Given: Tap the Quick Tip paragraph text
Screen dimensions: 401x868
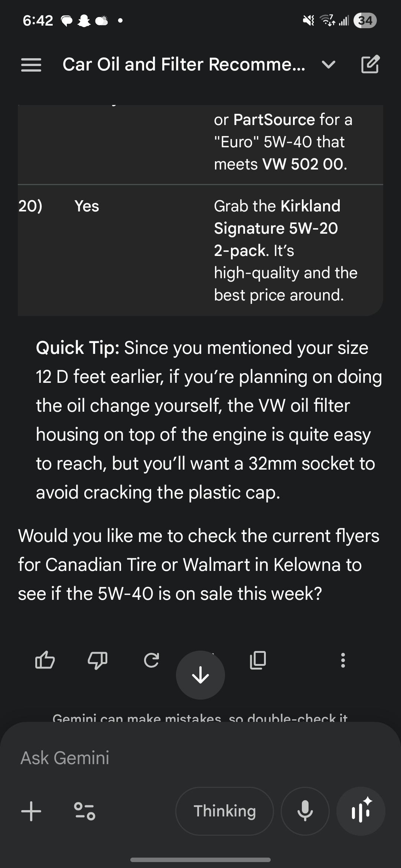Looking at the screenshot, I should (x=208, y=420).
